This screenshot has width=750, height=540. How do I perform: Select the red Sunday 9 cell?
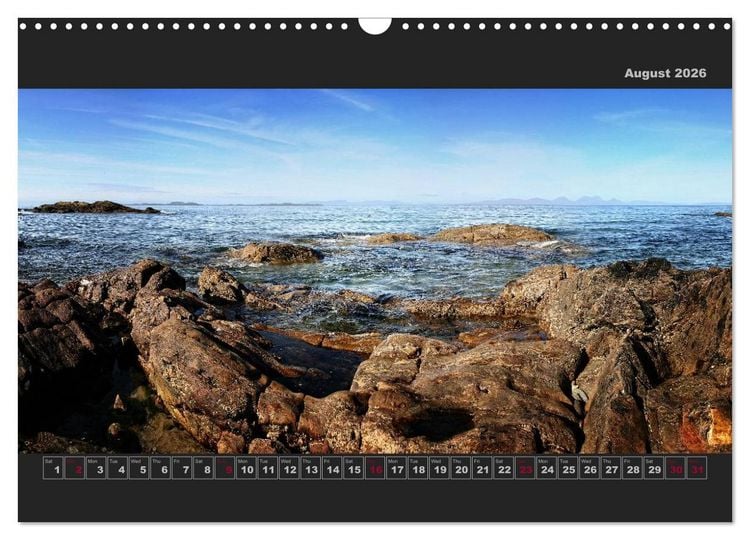[x=225, y=468]
